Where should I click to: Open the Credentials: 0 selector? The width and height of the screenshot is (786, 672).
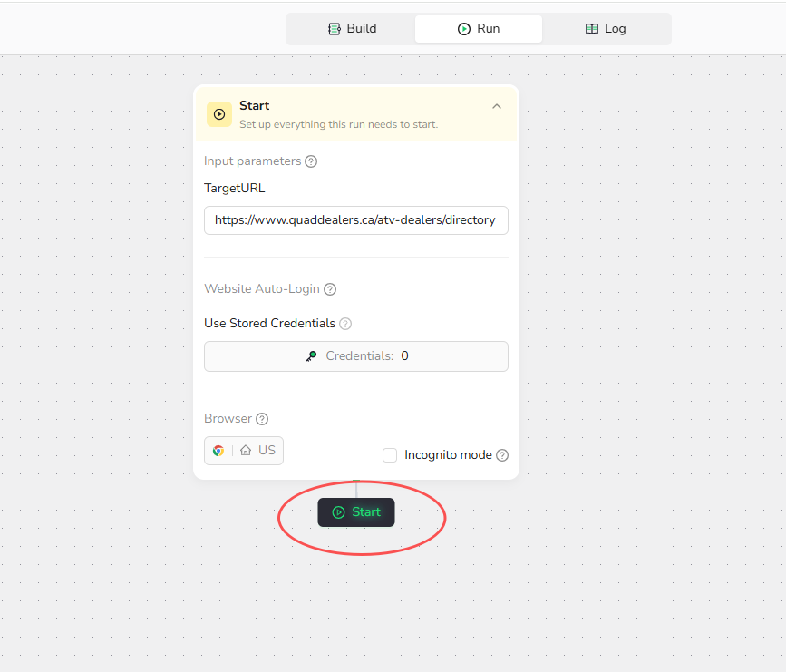coord(356,356)
